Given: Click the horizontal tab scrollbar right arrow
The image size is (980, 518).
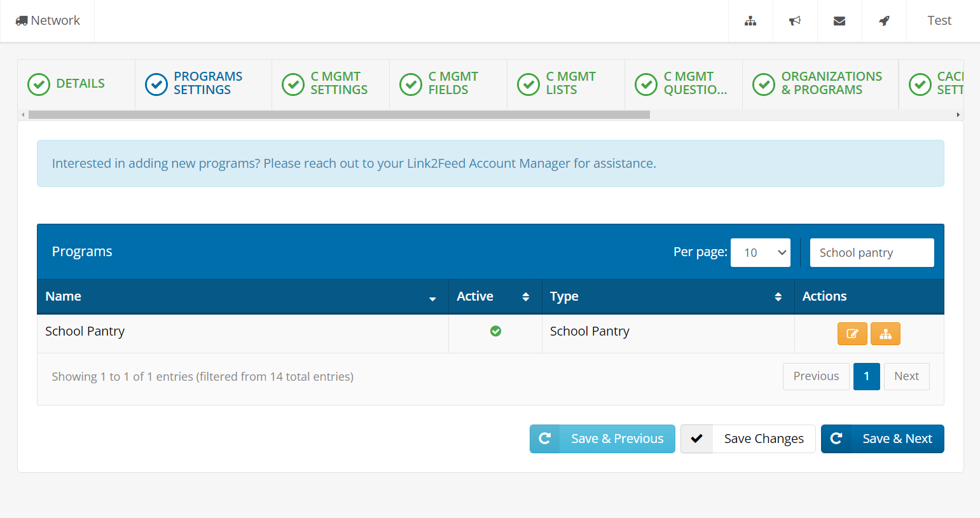Looking at the screenshot, I should [958, 115].
